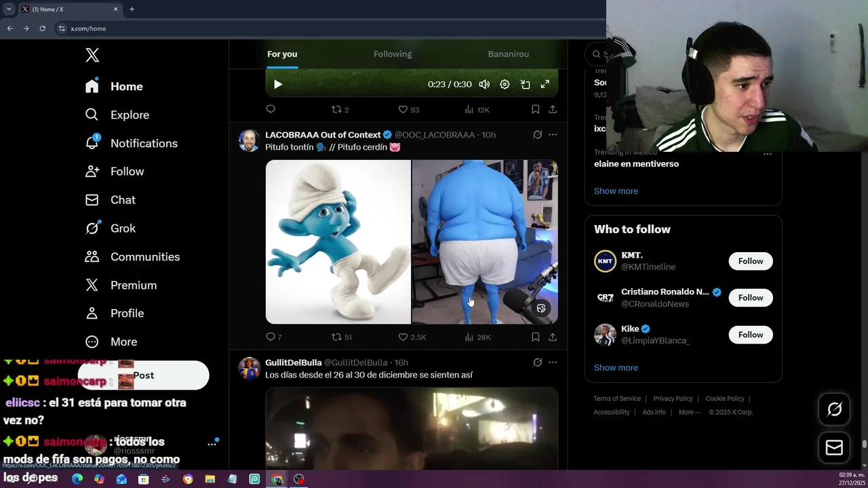Open the floating Grok button
Screen dimensions: 868x488
point(834,409)
